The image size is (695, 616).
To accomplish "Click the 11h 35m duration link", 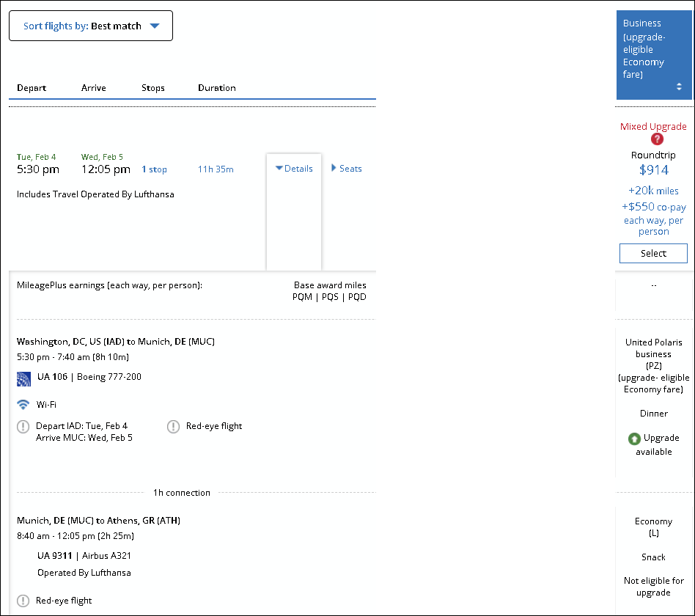I will pos(216,169).
